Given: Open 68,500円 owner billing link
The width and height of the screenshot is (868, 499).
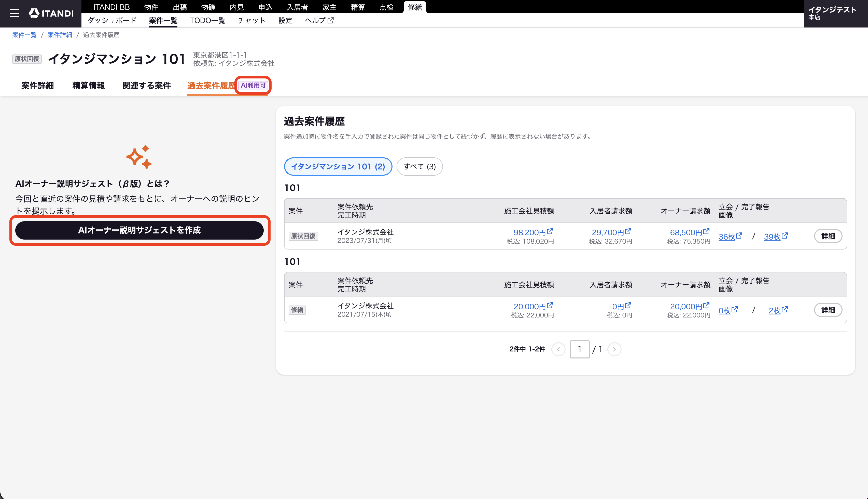Looking at the screenshot, I should (x=690, y=232).
